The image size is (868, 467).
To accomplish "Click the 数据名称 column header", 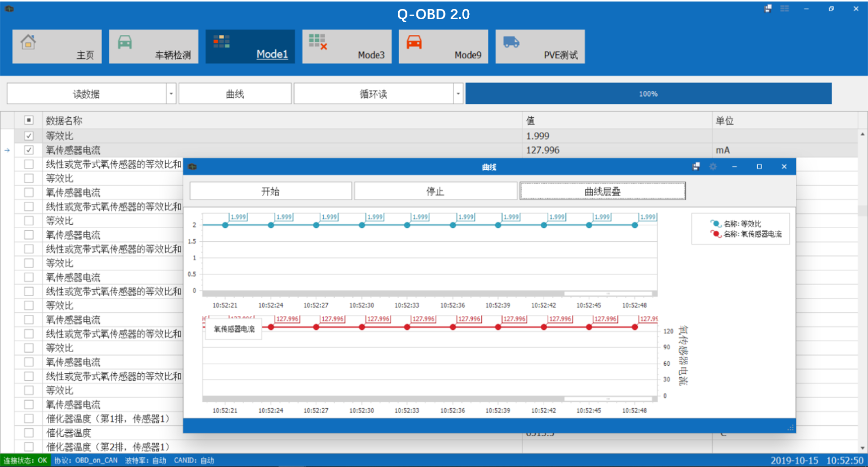I will [x=282, y=120].
